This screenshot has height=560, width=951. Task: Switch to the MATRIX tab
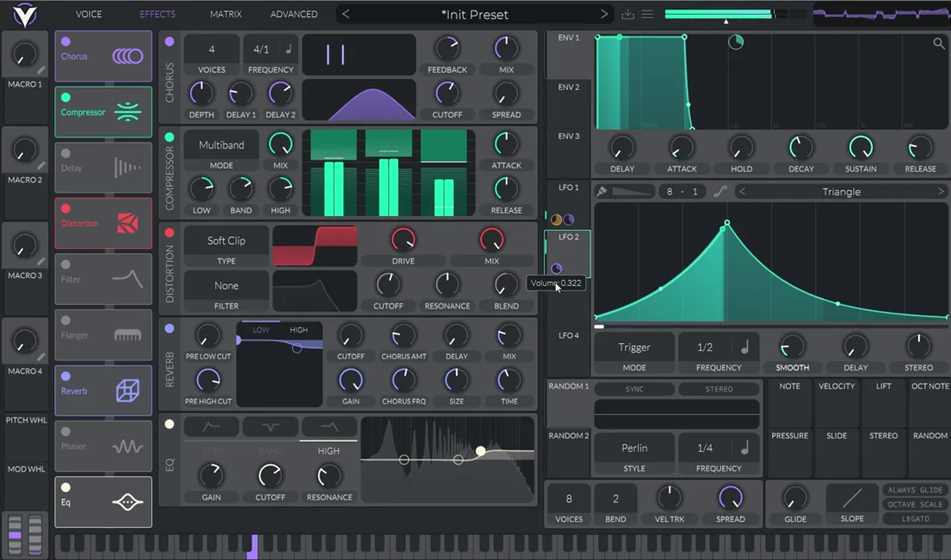tap(226, 14)
